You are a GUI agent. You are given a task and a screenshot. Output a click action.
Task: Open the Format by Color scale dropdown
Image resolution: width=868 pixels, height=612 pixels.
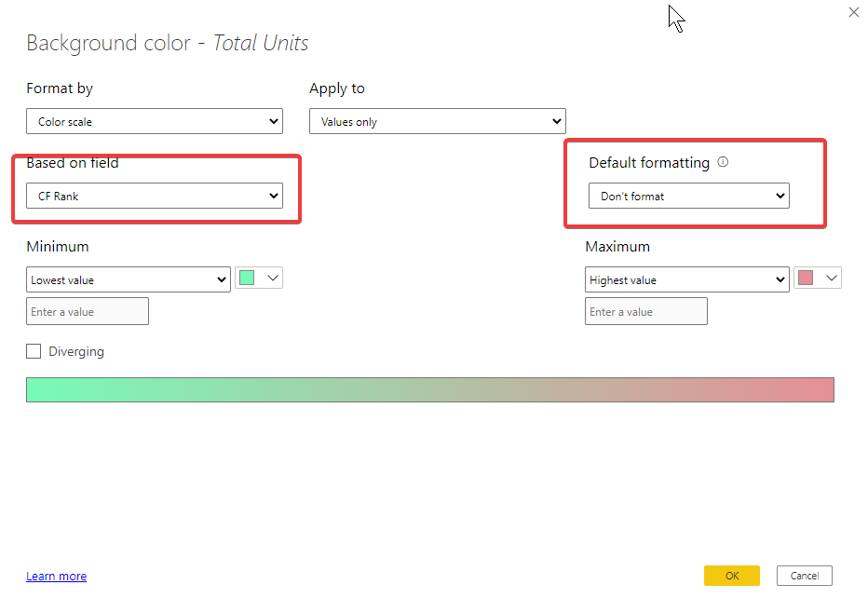[x=155, y=121]
